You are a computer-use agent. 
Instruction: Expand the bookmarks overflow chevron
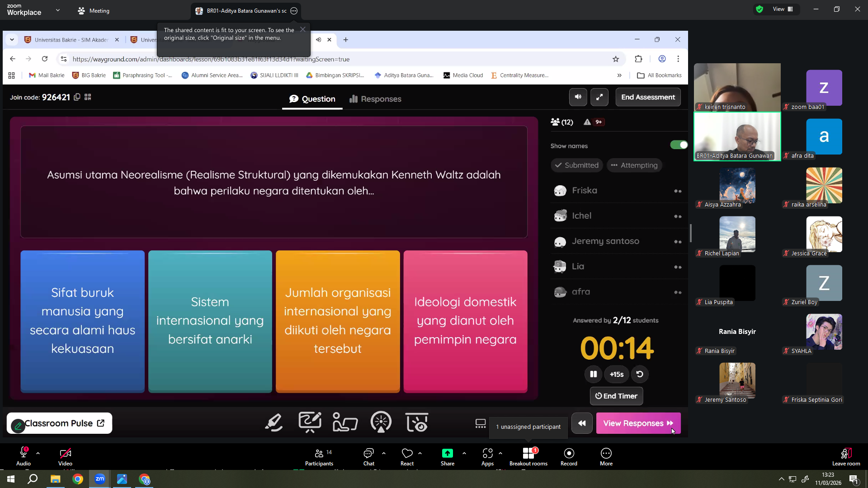point(619,75)
